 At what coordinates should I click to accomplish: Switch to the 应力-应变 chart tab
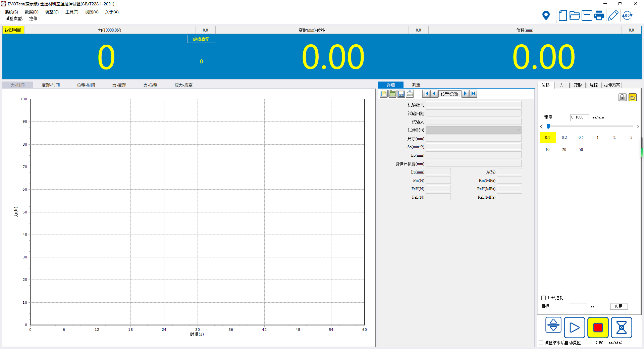tap(183, 85)
